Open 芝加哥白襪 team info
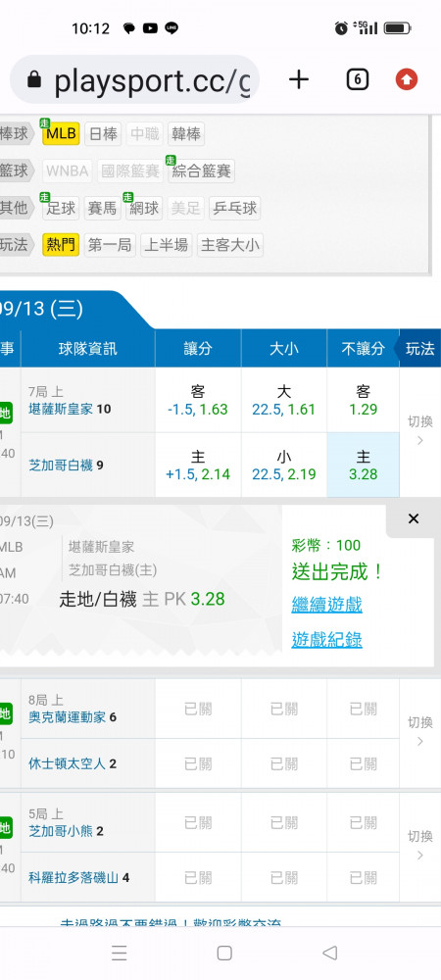Screen dimensions: 441x980 (61, 465)
